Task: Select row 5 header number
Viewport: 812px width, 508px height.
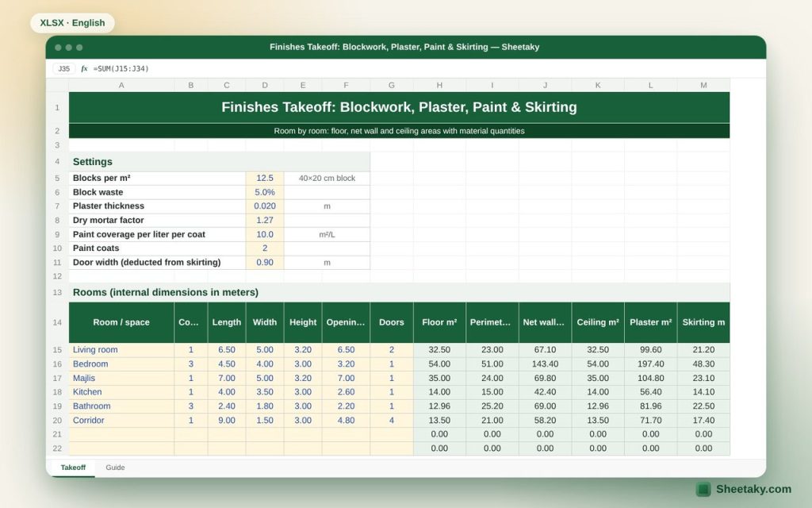Action: point(57,179)
